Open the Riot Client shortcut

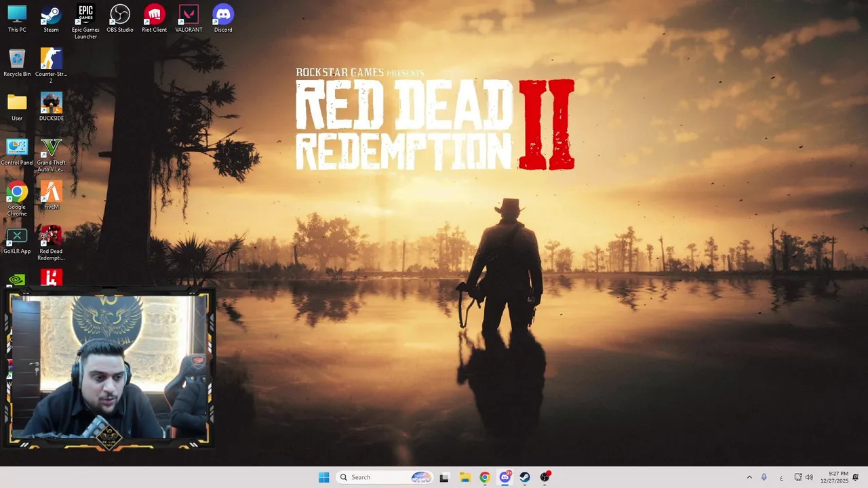pos(154,18)
